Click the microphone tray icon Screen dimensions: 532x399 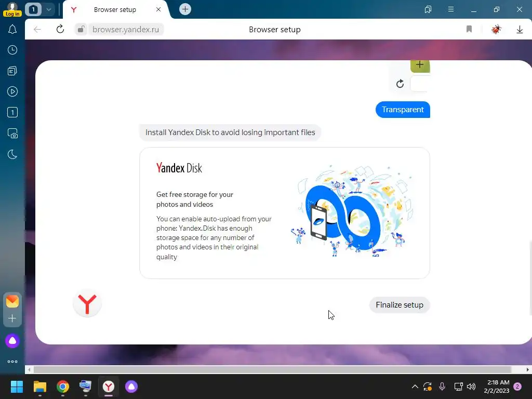[442, 387]
